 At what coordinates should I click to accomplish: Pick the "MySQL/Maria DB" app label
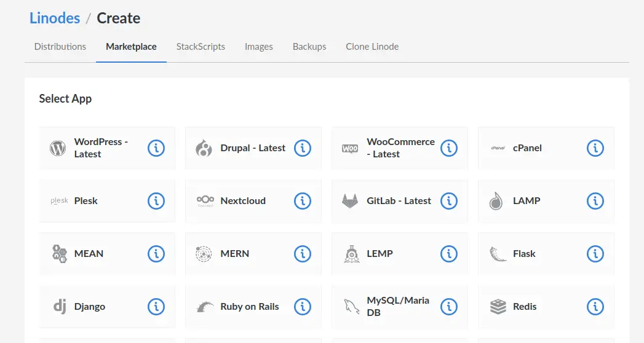(x=397, y=307)
